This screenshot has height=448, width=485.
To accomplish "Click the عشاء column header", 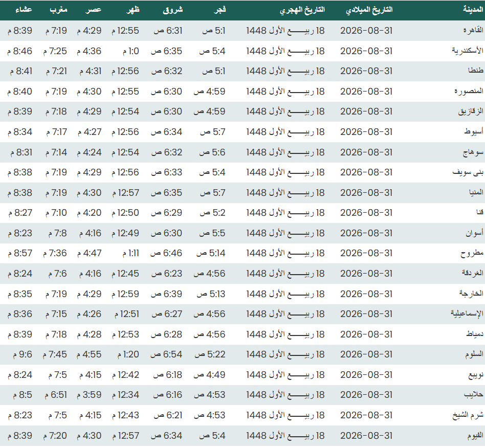I will pos(24,10).
